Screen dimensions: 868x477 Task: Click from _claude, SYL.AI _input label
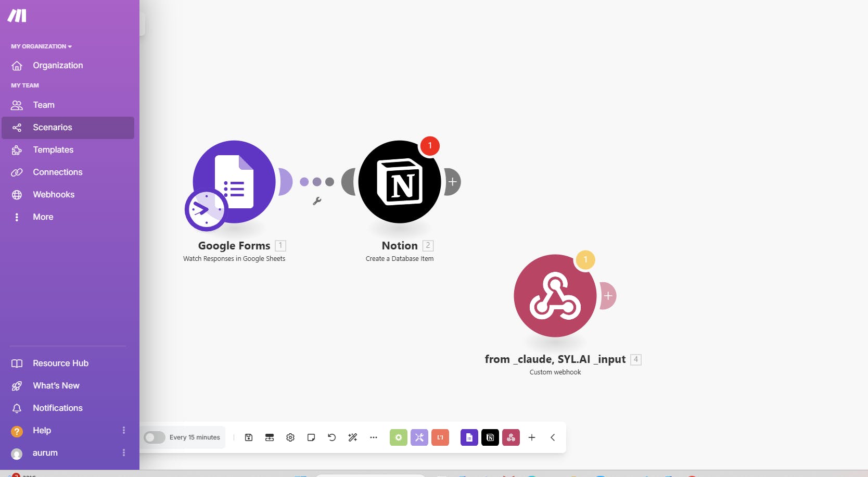(555, 359)
